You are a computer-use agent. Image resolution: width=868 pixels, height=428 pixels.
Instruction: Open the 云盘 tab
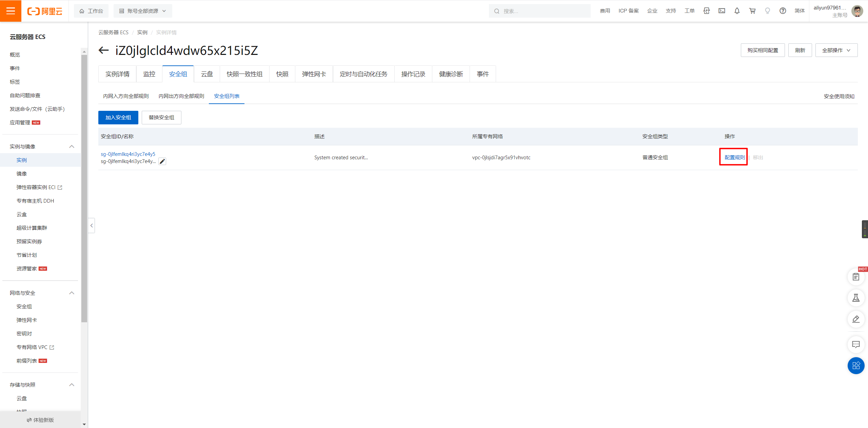tap(207, 74)
